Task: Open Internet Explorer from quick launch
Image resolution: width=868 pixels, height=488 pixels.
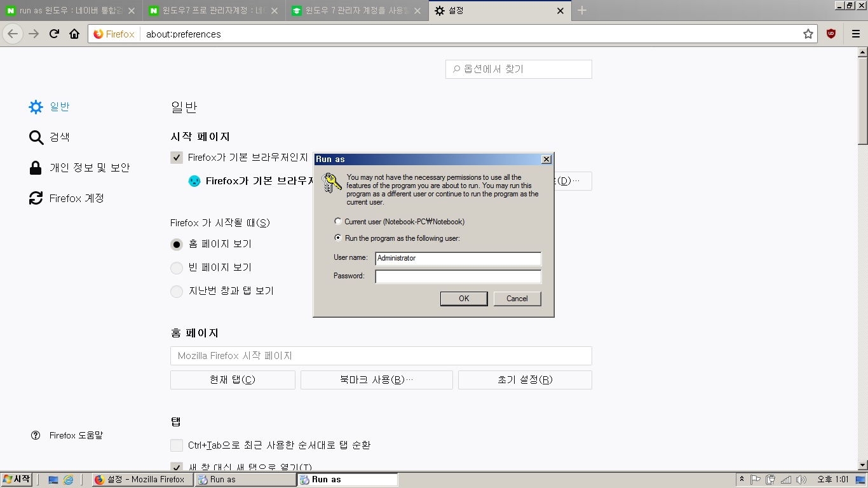Action: [68, 480]
